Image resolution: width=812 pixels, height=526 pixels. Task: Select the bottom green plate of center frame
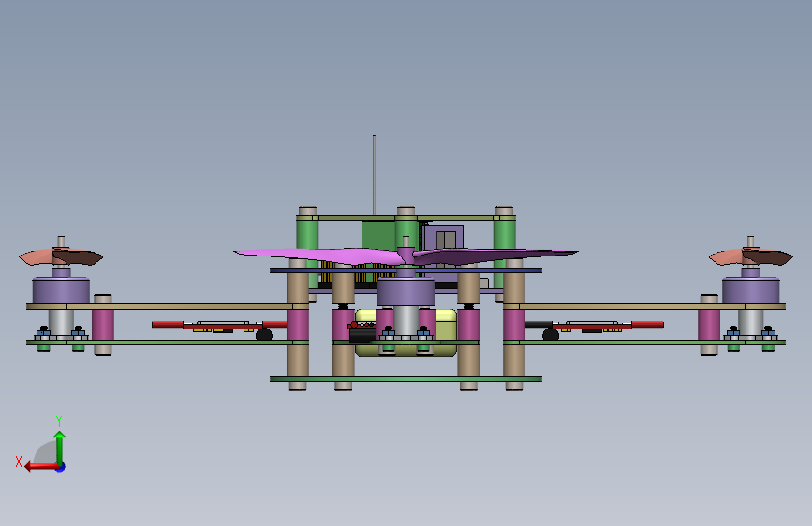coord(406,379)
